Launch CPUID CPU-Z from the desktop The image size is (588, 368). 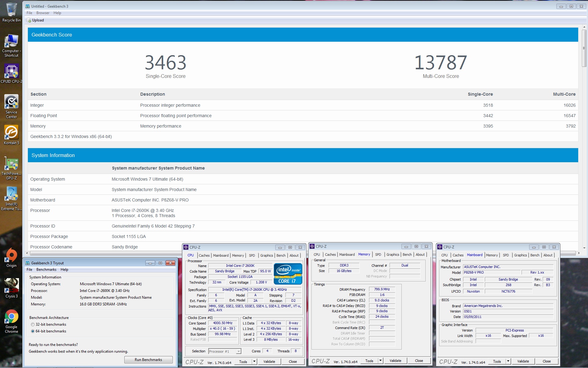click(11, 74)
